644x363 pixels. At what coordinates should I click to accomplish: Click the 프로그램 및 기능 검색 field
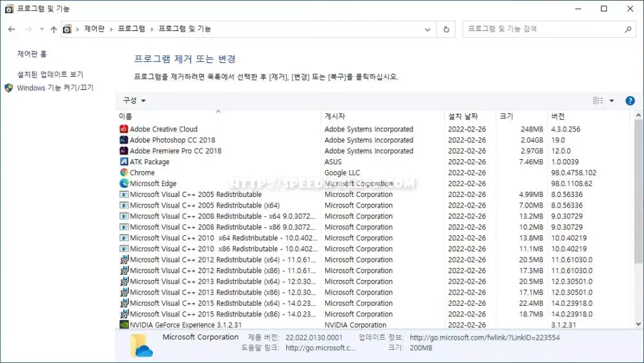(x=550, y=29)
